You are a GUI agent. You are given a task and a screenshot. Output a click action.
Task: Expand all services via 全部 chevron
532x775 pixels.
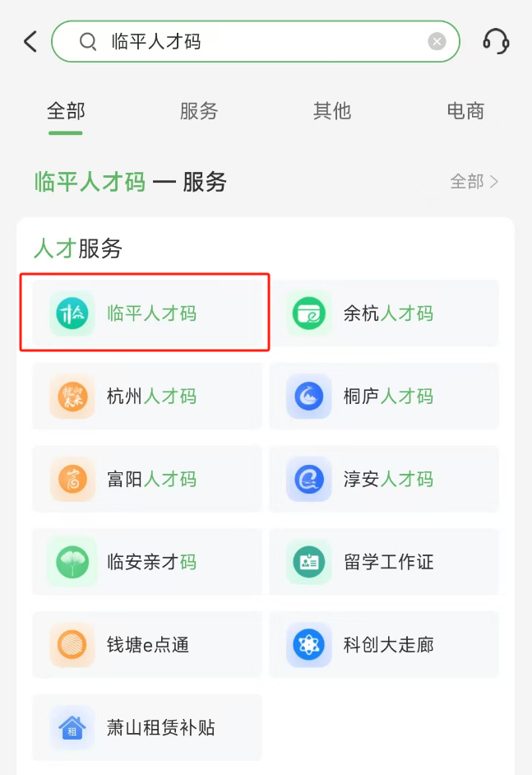point(474,182)
